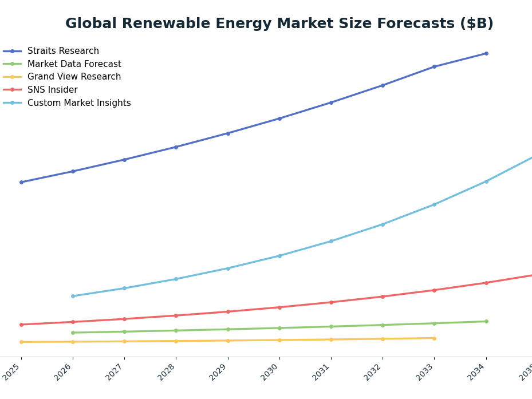Select Straits Research data point at 2034
The width and height of the screenshot is (532, 399).
pos(486,54)
